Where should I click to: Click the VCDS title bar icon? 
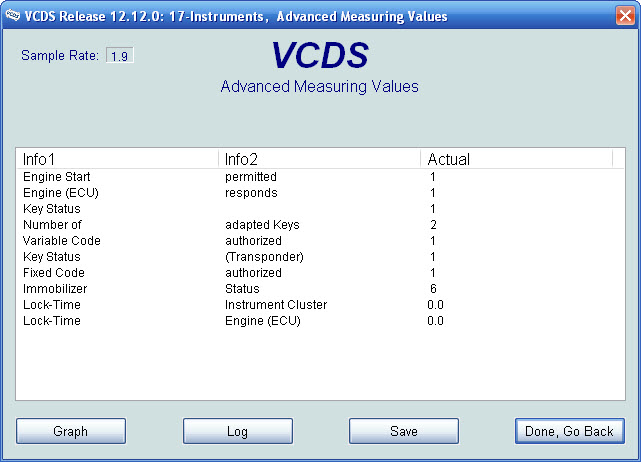[x=13, y=16]
